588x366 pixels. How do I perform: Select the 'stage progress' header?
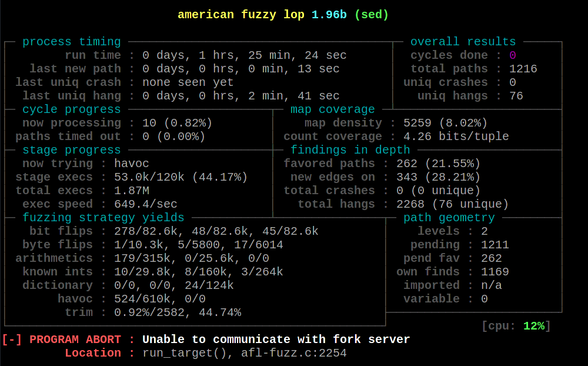point(72,150)
